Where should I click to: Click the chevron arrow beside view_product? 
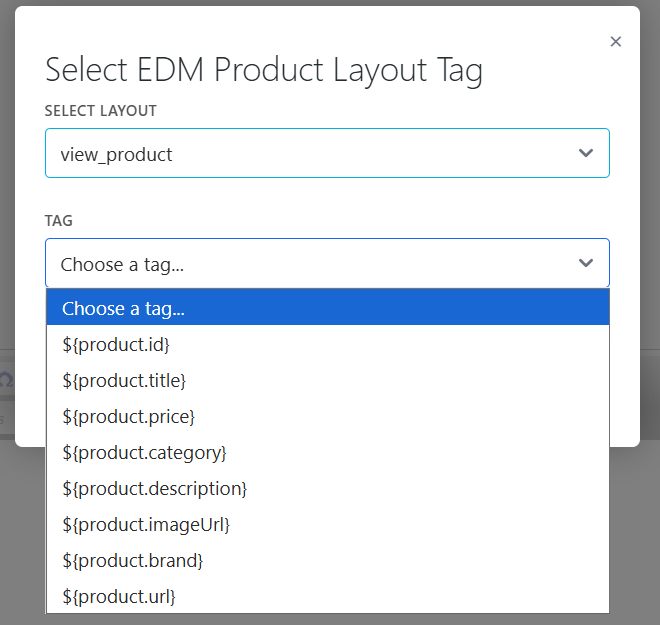(x=586, y=154)
